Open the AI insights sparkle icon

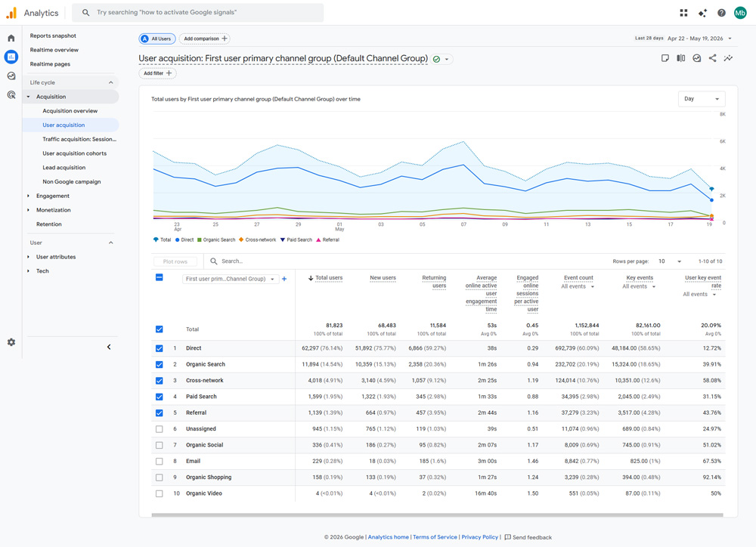pos(702,13)
